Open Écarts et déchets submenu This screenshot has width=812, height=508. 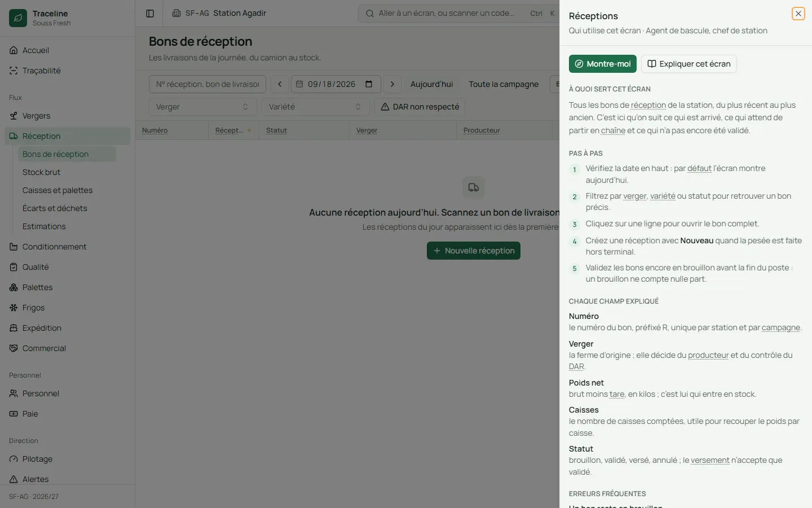coord(67,208)
